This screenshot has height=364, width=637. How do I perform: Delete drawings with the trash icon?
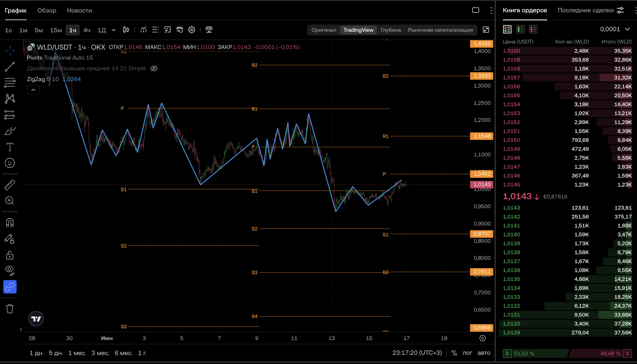10,309
